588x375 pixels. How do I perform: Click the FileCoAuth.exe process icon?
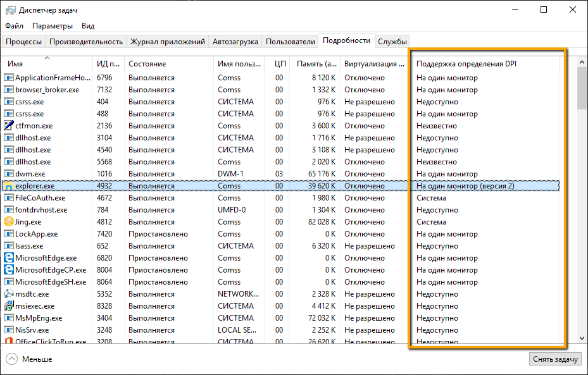[9, 198]
